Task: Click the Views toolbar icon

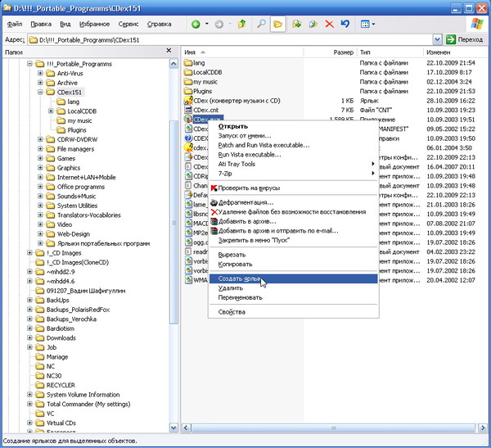Action: [365, 24]
